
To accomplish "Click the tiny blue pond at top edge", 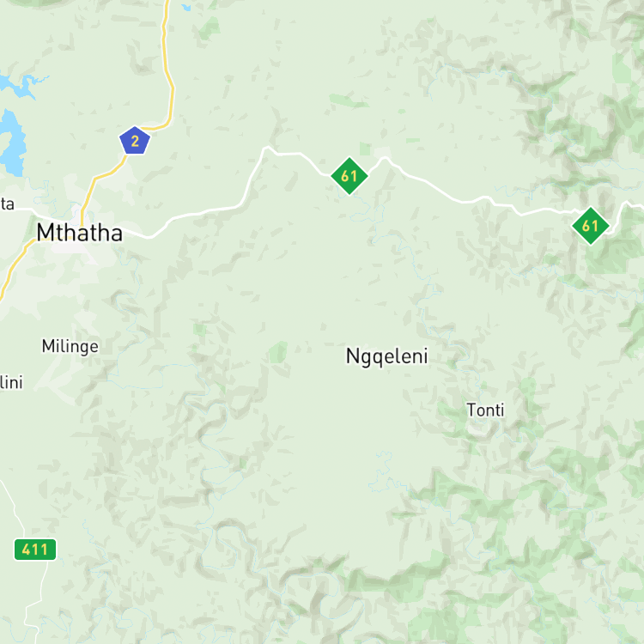I will [186, 7].
